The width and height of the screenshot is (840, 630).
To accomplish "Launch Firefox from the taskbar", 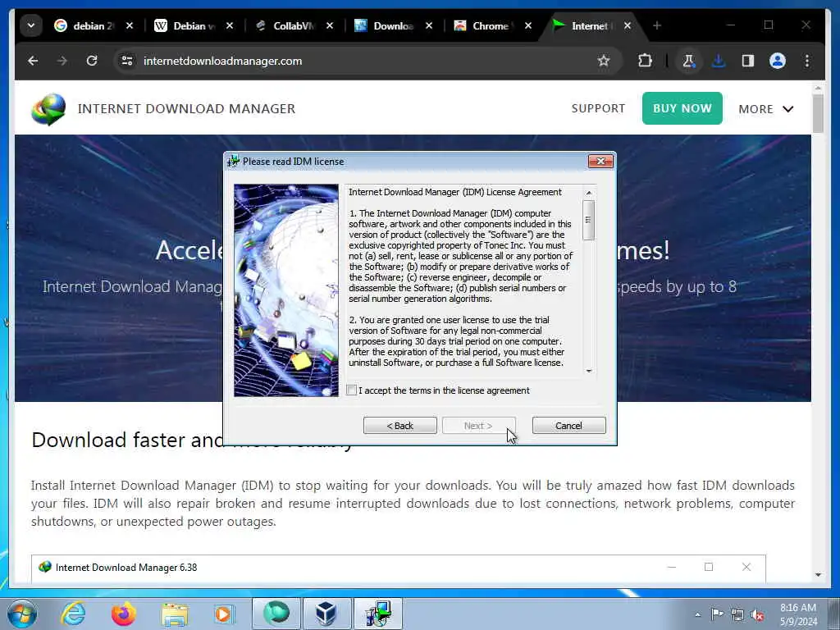I will 124,614.
